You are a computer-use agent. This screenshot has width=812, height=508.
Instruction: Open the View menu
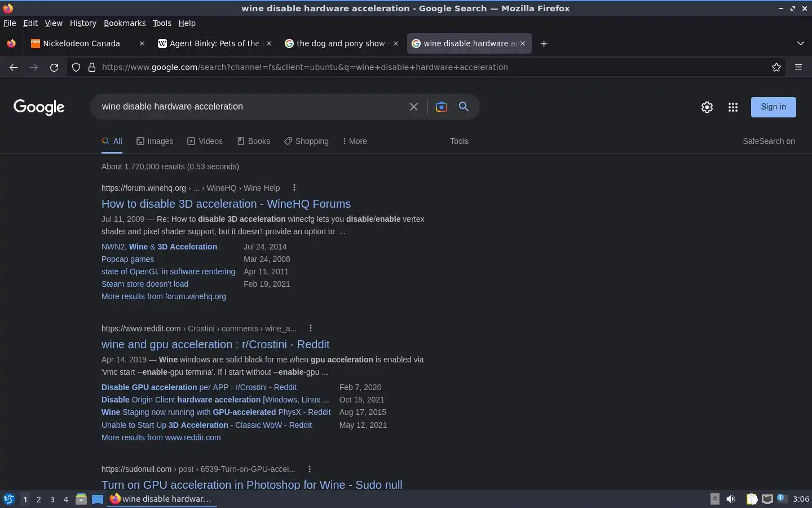point(54,23)
